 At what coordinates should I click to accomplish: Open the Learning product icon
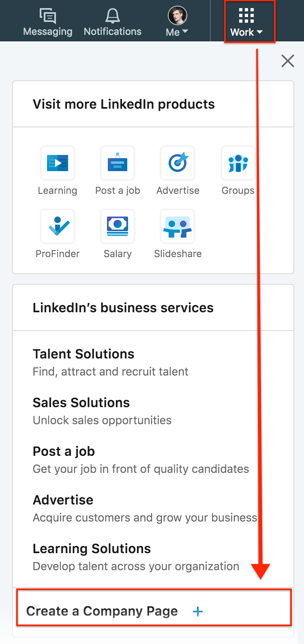(x=57, y=163)
